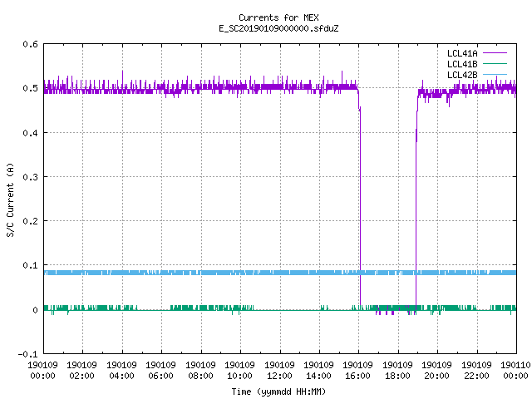Click the LCL41A legend label
Screen dimensions: 532x399
point(462,53)
